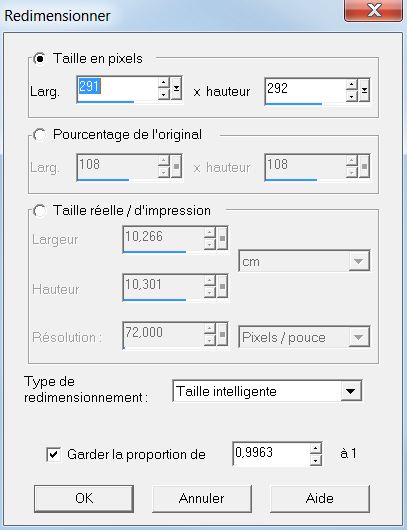407x530 pixels.
Task: Increase pixel height with the up arrow
Action: [x=352, y=84]
